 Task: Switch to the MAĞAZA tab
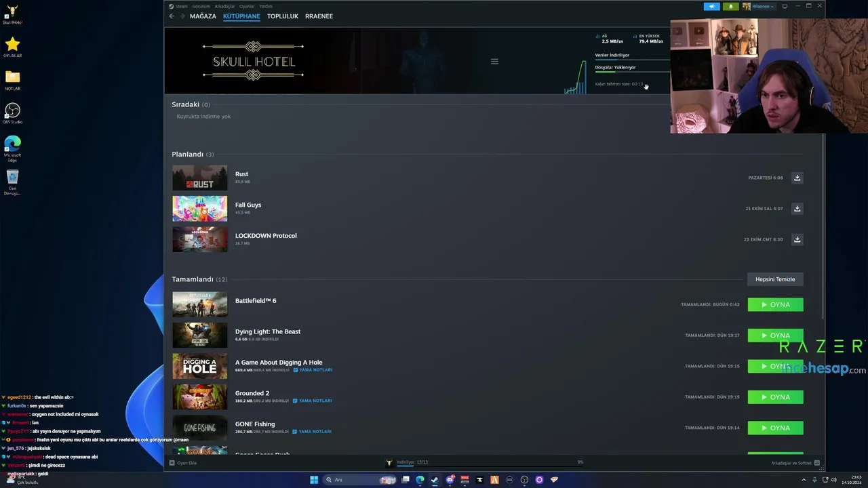point(203,16)
